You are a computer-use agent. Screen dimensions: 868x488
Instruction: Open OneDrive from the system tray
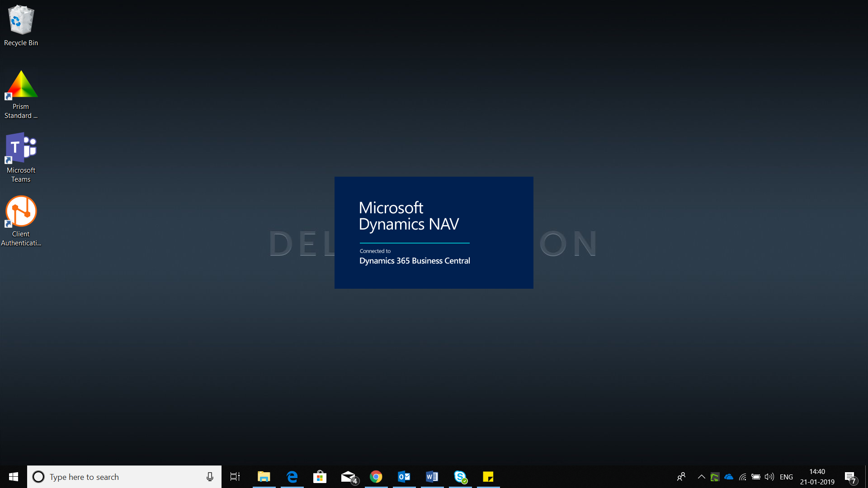729,477
